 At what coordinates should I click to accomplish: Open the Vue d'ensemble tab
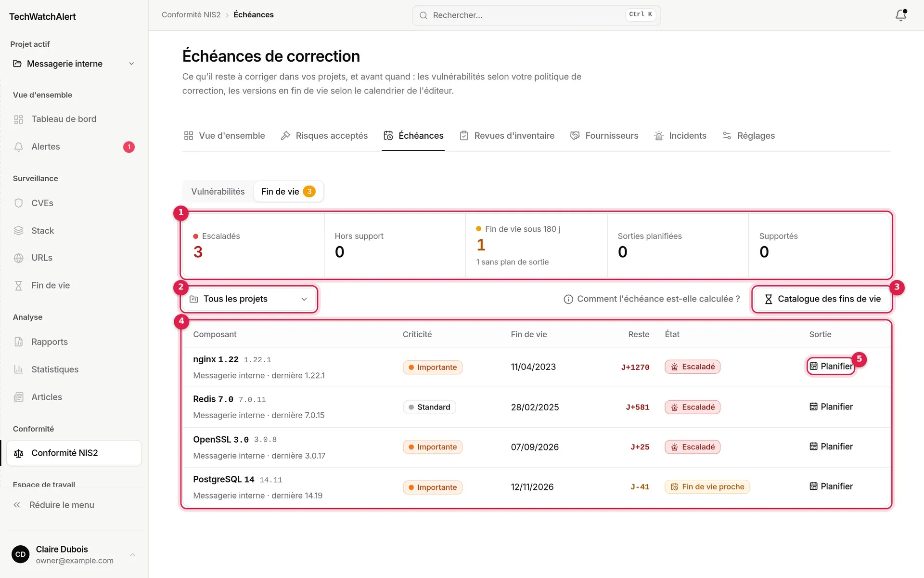pyautogui.click(x=224, y=136)
